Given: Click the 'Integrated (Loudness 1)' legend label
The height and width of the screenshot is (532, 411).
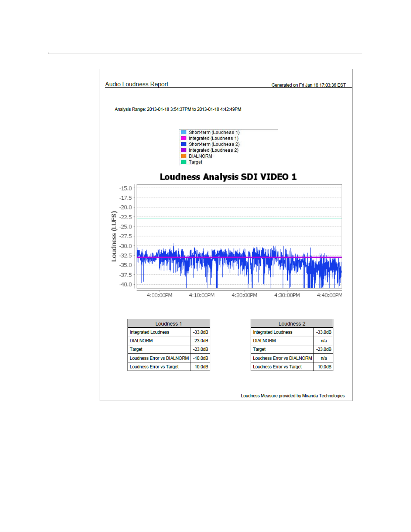Looking at the screenshot, I should (x=213, y=138).
